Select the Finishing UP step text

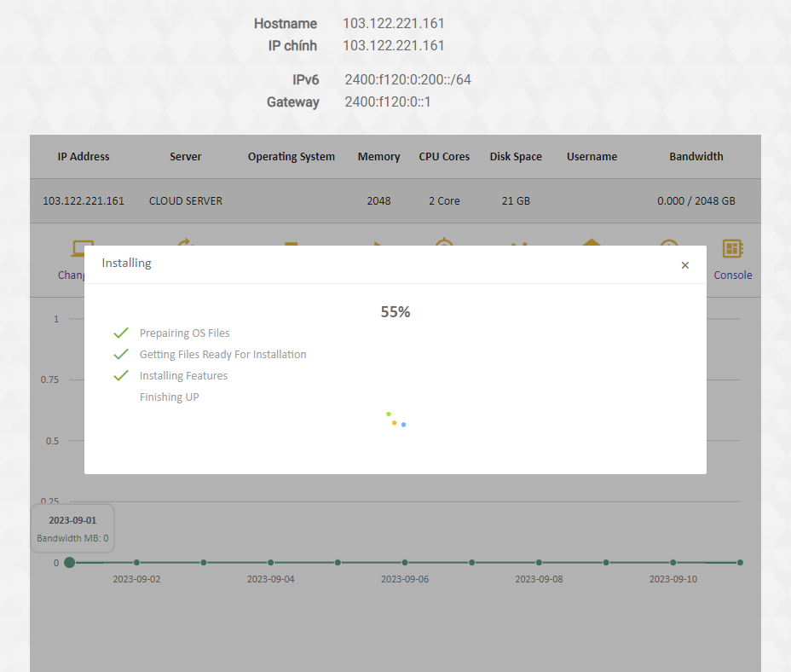point(169,397)
